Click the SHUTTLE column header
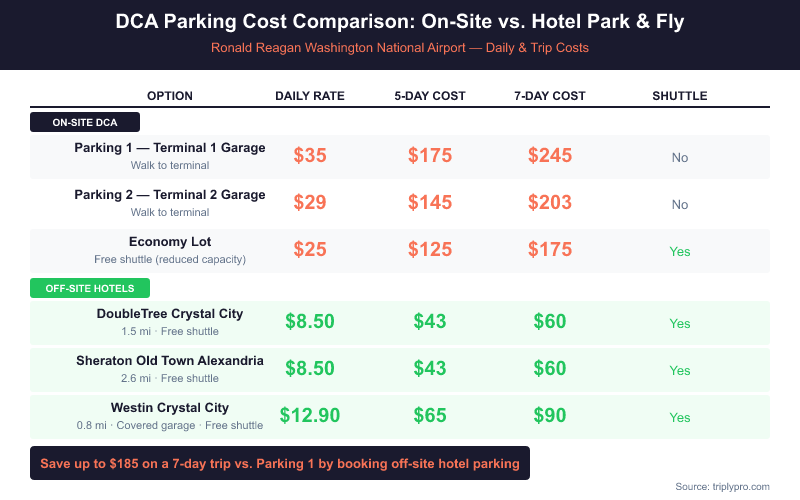800x500 pixels. coord(680,96)
